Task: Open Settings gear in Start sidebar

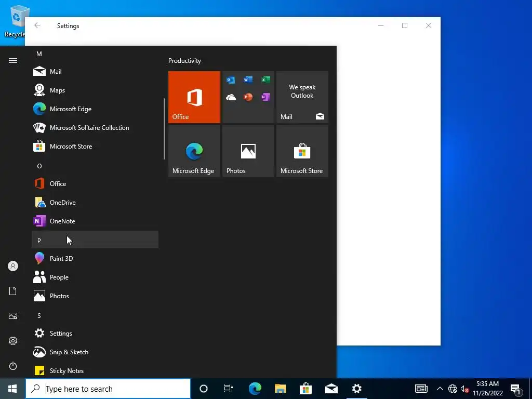Action: click(13, 341)
